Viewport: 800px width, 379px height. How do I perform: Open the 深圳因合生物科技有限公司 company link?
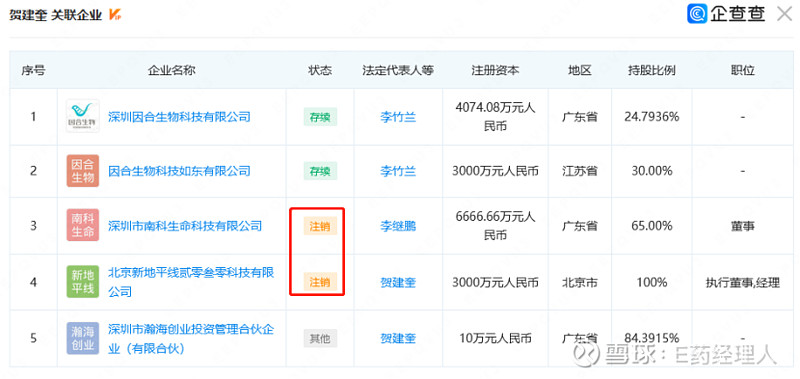179,117
